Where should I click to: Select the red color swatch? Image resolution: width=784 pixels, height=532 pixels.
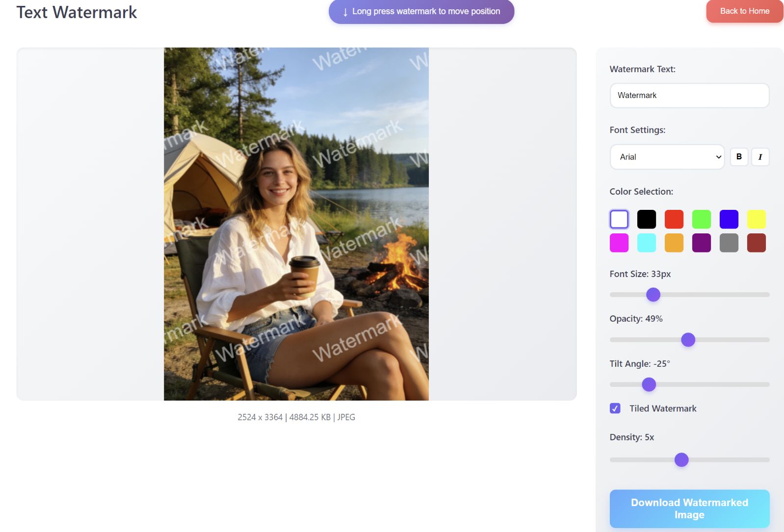[x=674, y=219]
